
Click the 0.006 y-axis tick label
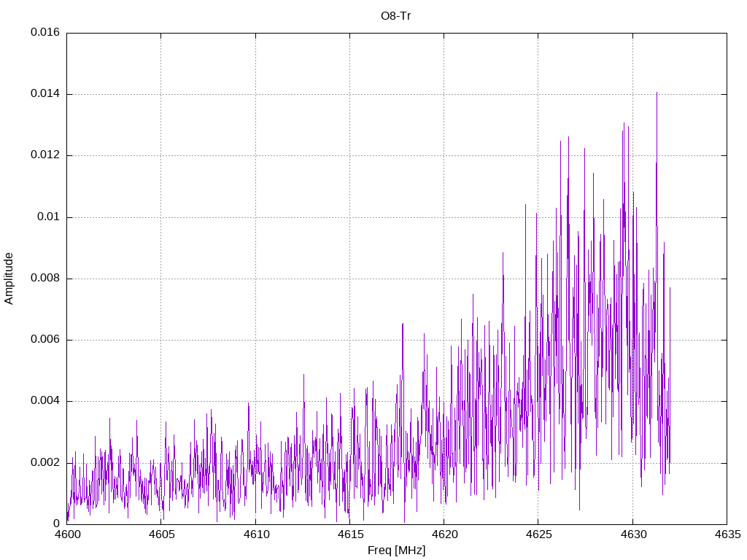pyautogui.click(x=45, y=340)
